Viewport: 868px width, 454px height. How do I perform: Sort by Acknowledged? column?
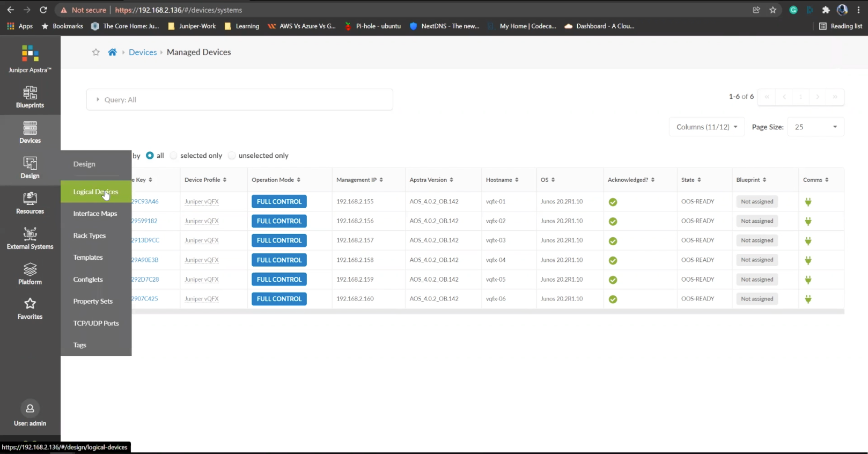631,180
